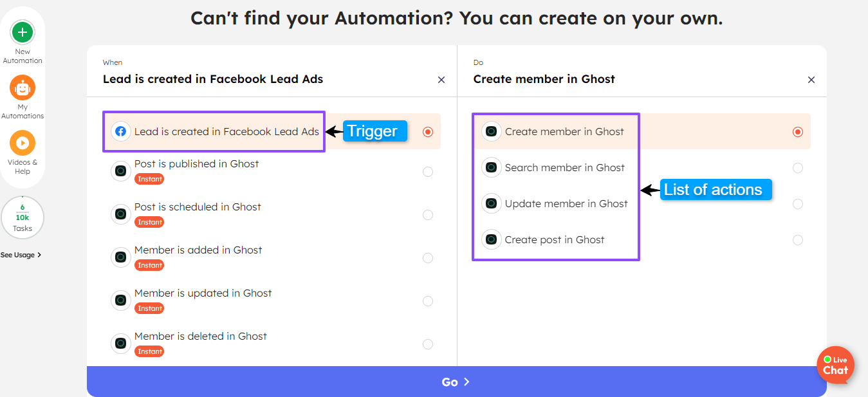Select Member is added in Ghost trigger
Screen dimensions: 868x397
click(198, 250)
